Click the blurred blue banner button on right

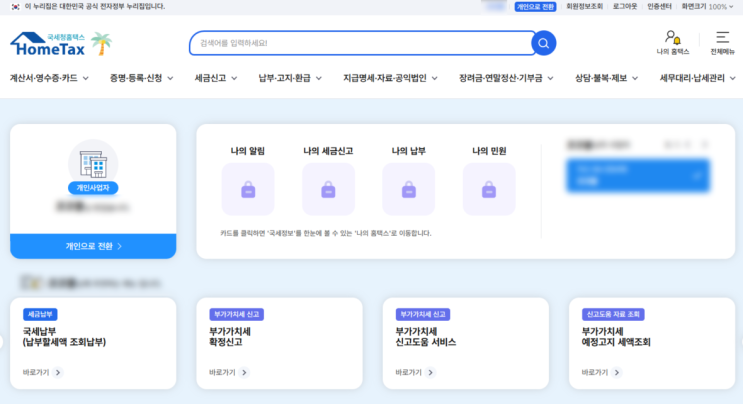pos(638,176)
